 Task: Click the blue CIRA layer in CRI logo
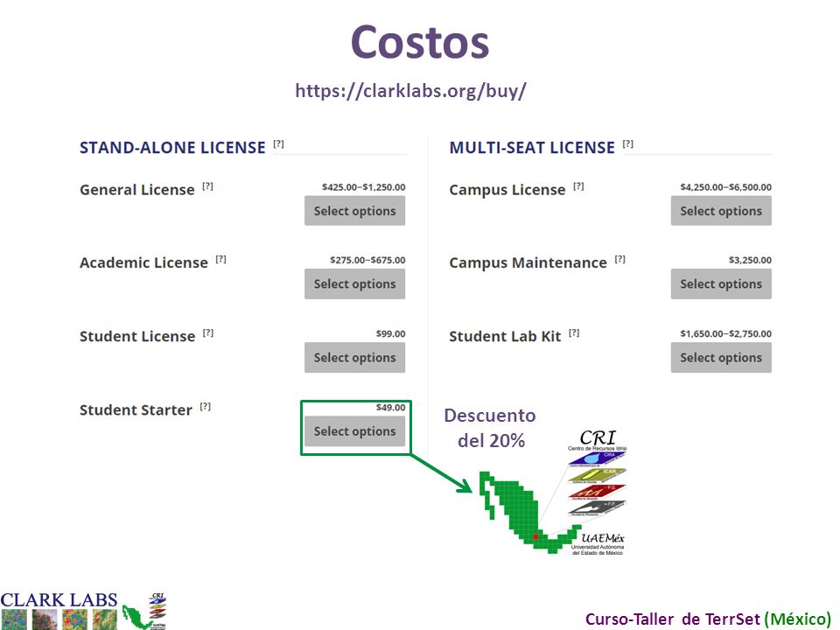(597, 458)
